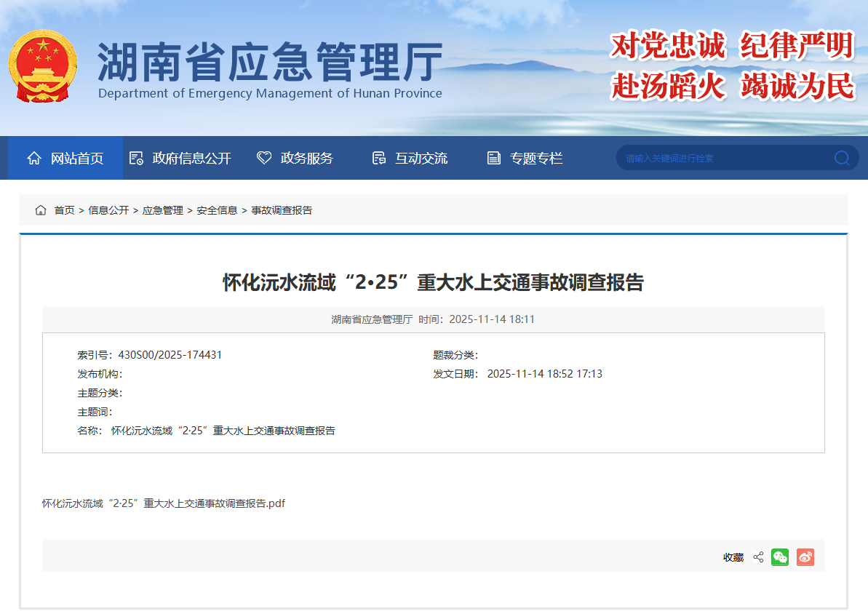Click the national emblem logo
This screenshot has height=614, width=868.
coord(43,66)
